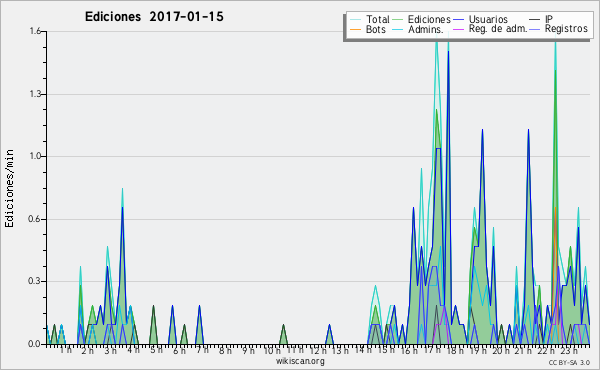This screenshot has width=600, height=370.
Task: Click the '3 h' x-axis tick label
Action: [111, 350]
